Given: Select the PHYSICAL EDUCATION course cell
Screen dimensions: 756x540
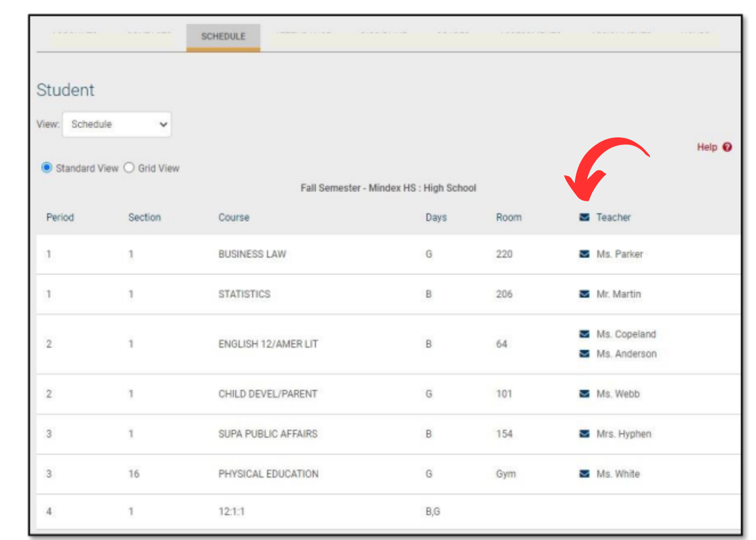Looking at the screenshot, I should (268, 474).
